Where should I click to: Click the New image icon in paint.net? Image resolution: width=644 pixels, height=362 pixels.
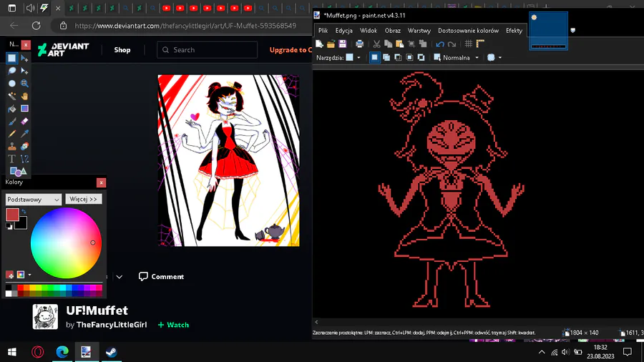[319, 44]
